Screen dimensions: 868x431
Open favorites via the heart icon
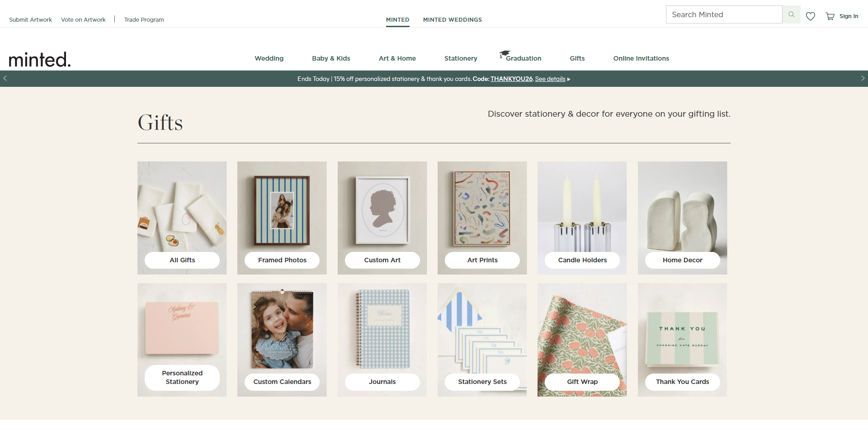(811, 16)
